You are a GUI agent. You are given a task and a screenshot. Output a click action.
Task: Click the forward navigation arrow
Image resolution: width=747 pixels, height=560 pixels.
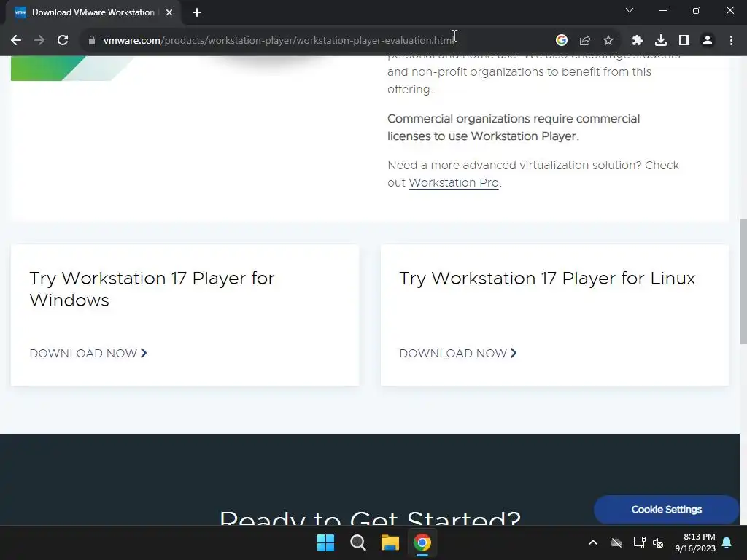tap(39, 41)
